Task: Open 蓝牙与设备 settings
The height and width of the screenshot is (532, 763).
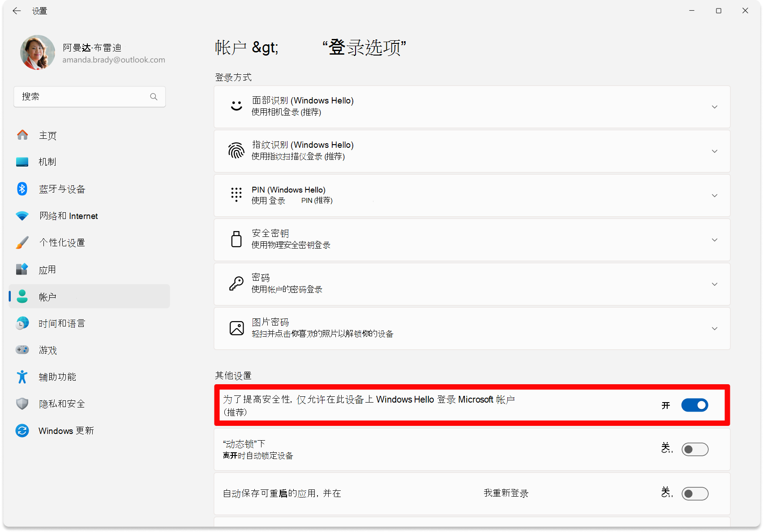Action: pos(90,189)
